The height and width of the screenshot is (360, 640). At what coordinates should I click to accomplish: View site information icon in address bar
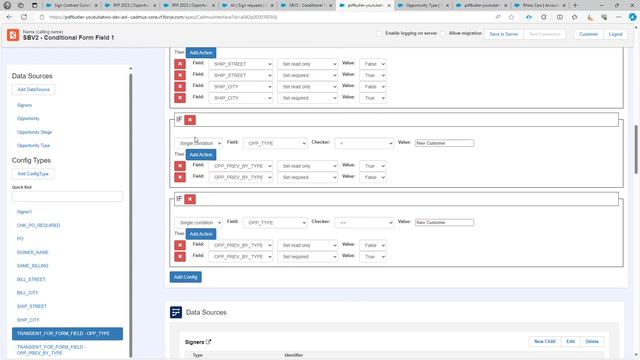[x=42, y=17]
